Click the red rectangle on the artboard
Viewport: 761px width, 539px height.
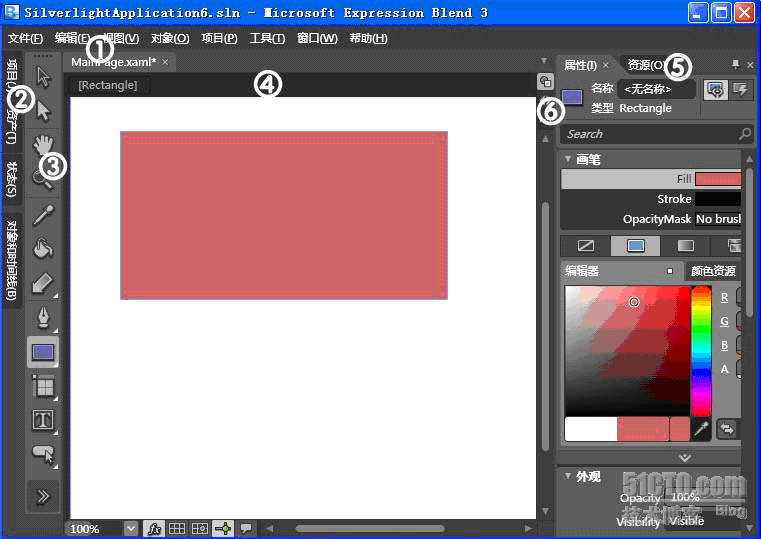(x=284, y=215)
